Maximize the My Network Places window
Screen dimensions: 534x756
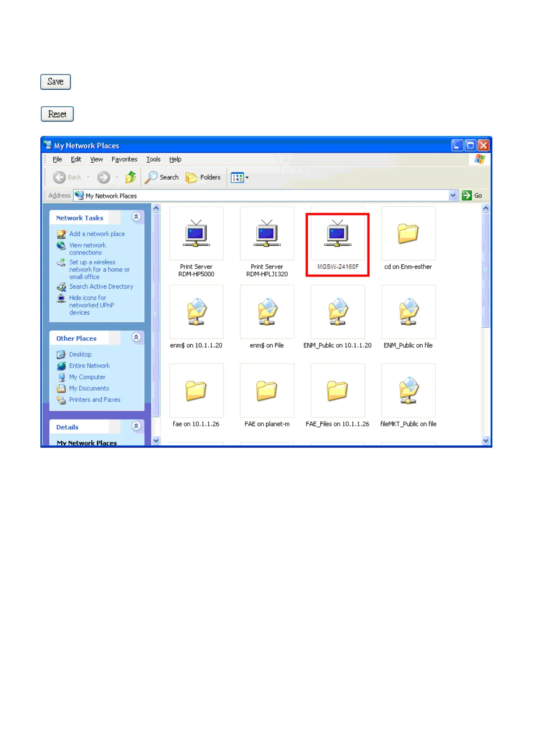(x=470, y=145)
